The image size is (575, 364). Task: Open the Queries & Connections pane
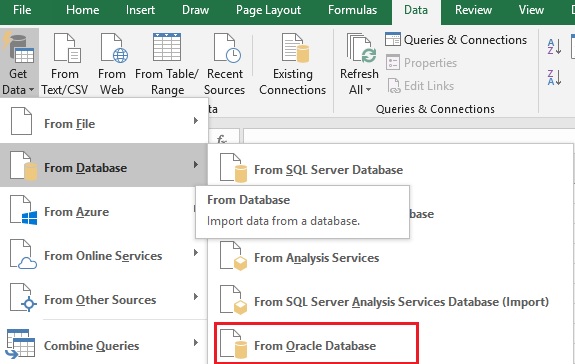pos(456,40)
